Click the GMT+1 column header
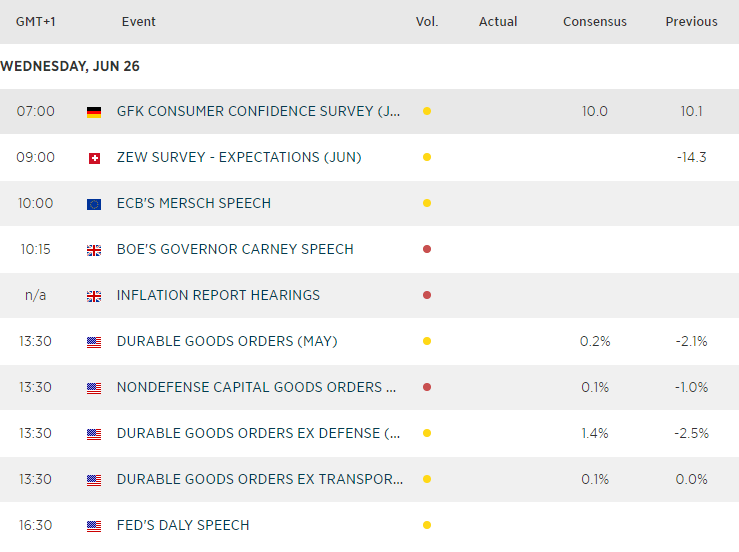739x552 pixels. [x=35, y=22]
